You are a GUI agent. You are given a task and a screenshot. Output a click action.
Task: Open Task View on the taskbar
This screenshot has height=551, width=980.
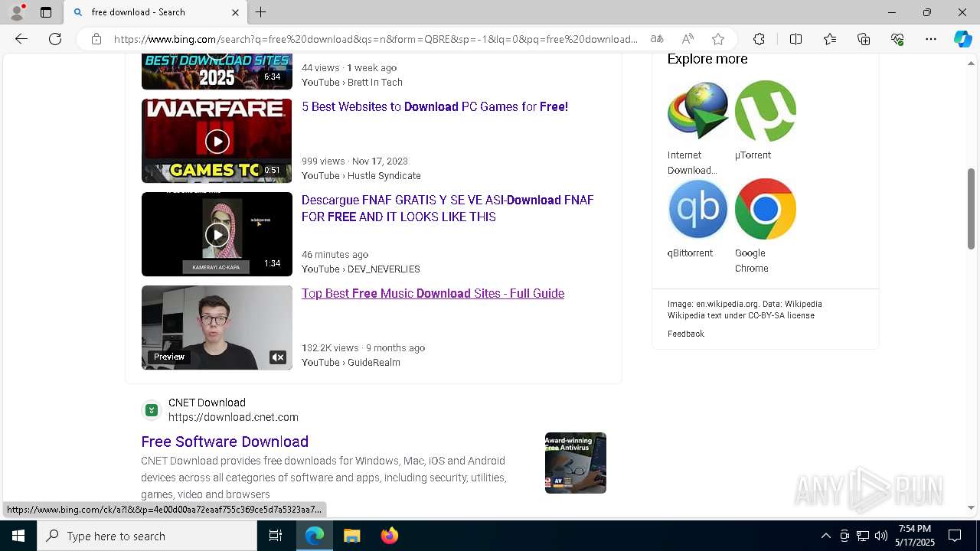click(x=276, y=536)
